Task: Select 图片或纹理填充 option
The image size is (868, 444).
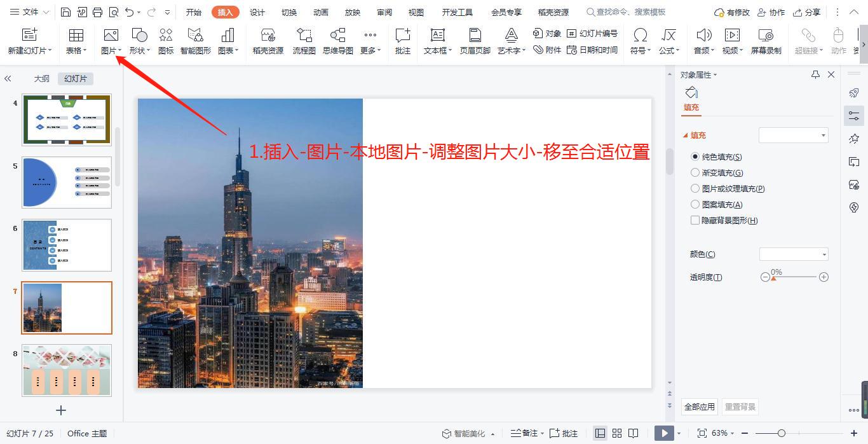Action: point(695,188)
